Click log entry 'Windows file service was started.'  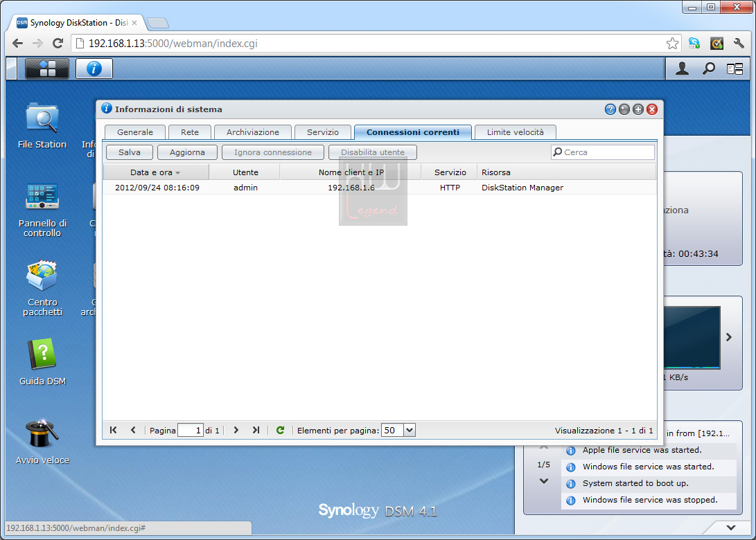(648, 467)
